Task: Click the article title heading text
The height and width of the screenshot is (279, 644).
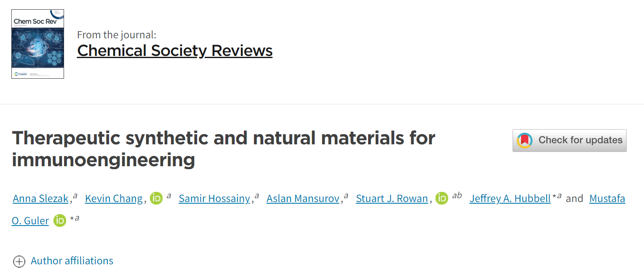Action: click(223, 149)
